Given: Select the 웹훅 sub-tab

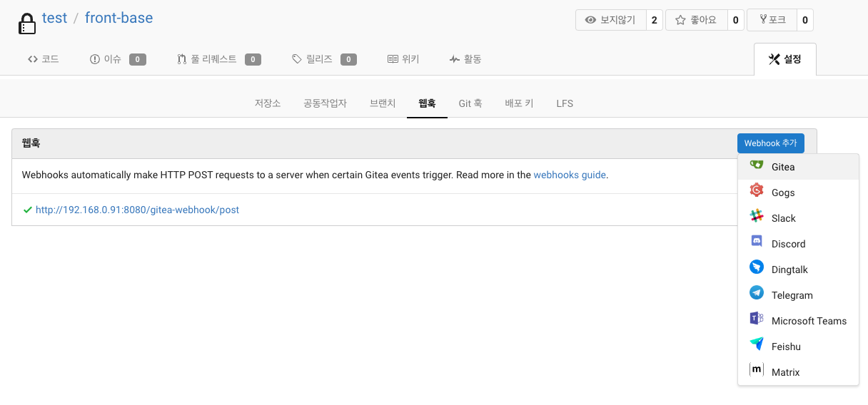Looking at the screenshot, I should point(427,103).
